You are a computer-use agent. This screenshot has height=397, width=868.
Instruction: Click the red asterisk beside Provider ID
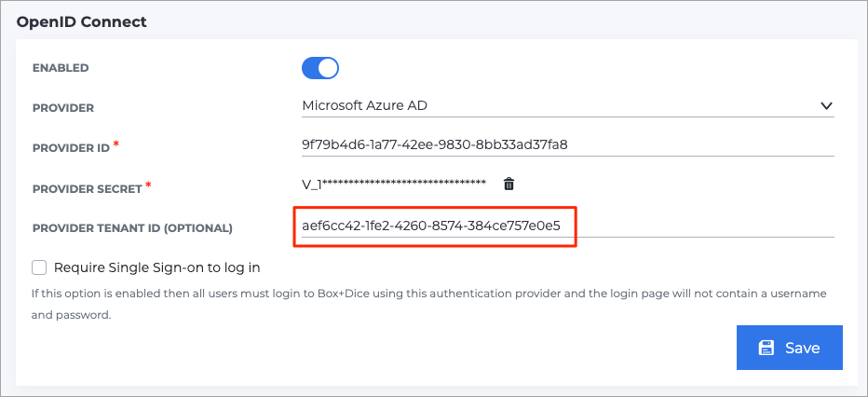click(x=115, y=144)
